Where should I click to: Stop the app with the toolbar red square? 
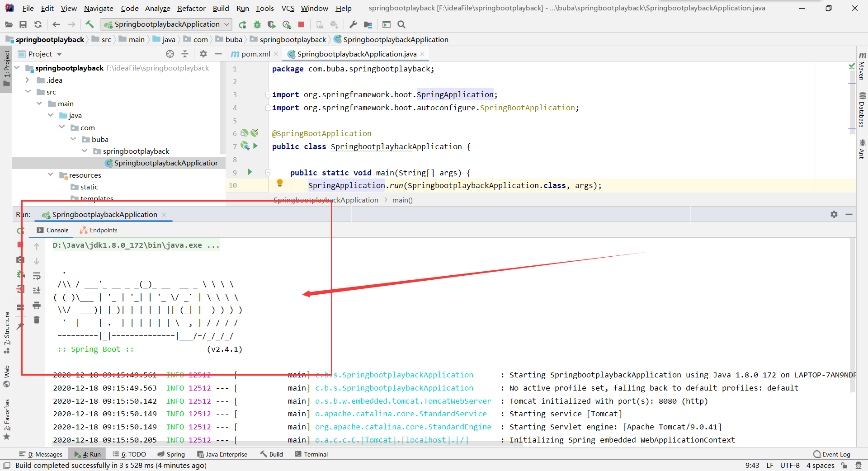(x=301, y=24)
